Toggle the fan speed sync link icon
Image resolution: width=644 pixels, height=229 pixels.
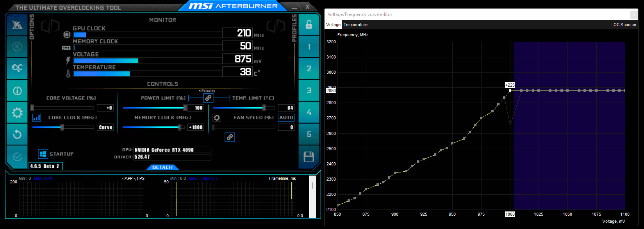pyautogui.click(x=230, y=137)
